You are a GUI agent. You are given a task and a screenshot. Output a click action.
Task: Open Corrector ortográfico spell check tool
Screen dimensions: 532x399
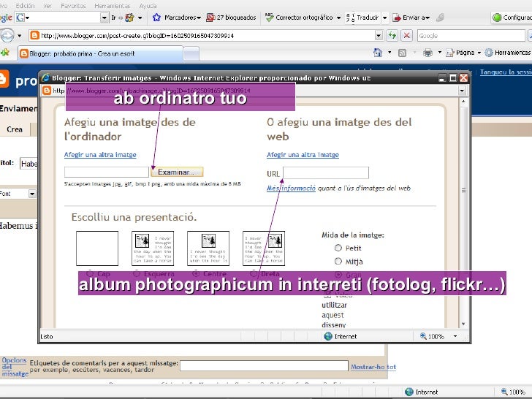click(x=300, y=18)
